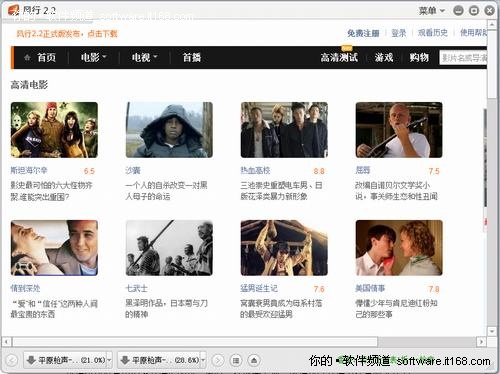Click the horizontal scrollbar right arrow
This screenshot has width=500, height=374.
(x=481, y=342)
